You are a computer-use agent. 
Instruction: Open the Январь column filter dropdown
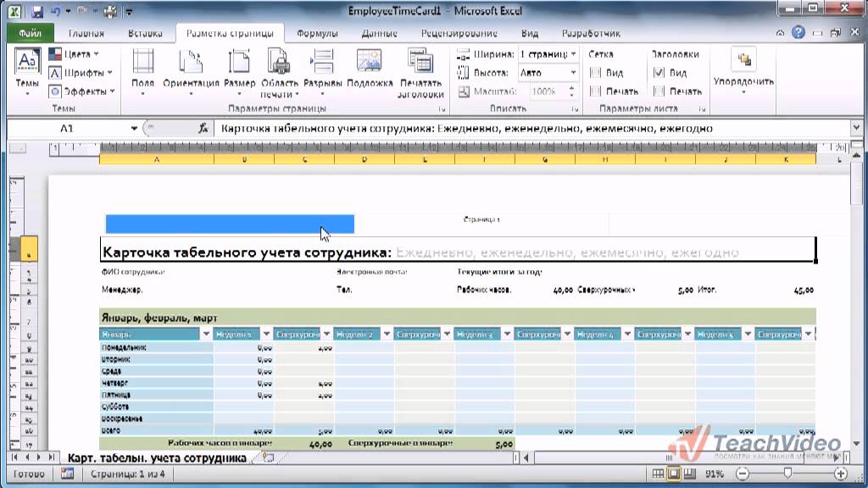(x=206, y=334)
